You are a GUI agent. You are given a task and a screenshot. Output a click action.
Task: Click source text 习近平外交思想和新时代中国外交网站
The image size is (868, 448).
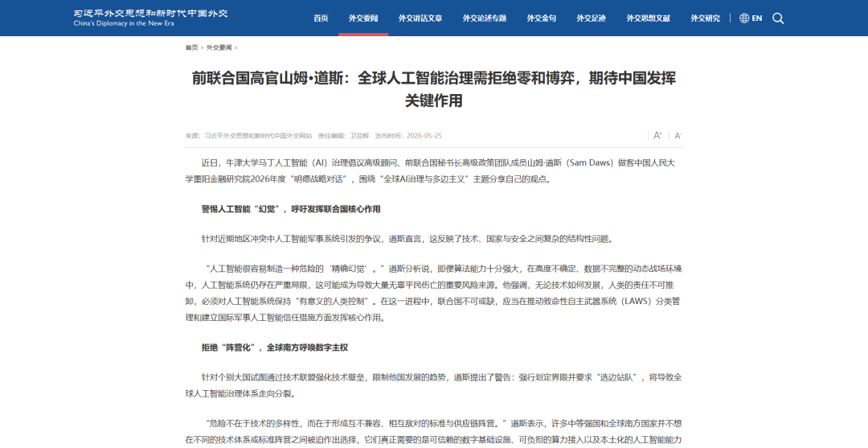click(x=258, y=136)
